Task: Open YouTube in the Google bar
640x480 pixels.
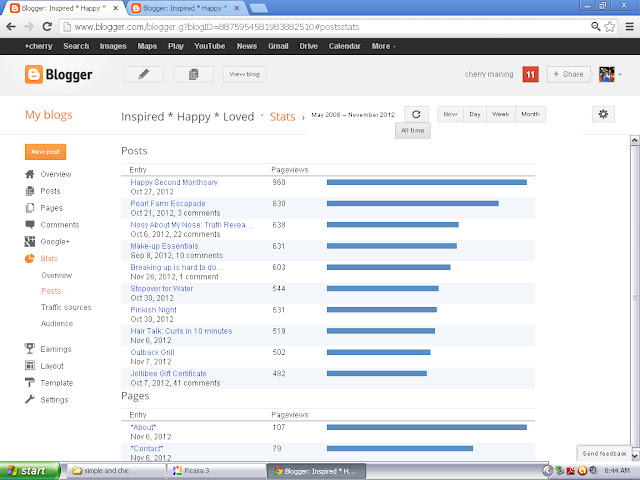Action: [209, 47]
